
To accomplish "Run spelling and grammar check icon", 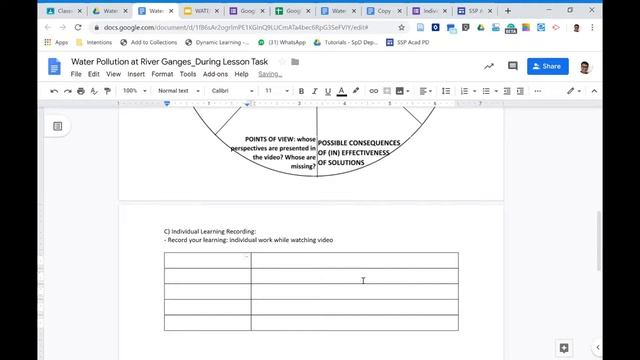I will pyautogui.click(x=94, y=91).
